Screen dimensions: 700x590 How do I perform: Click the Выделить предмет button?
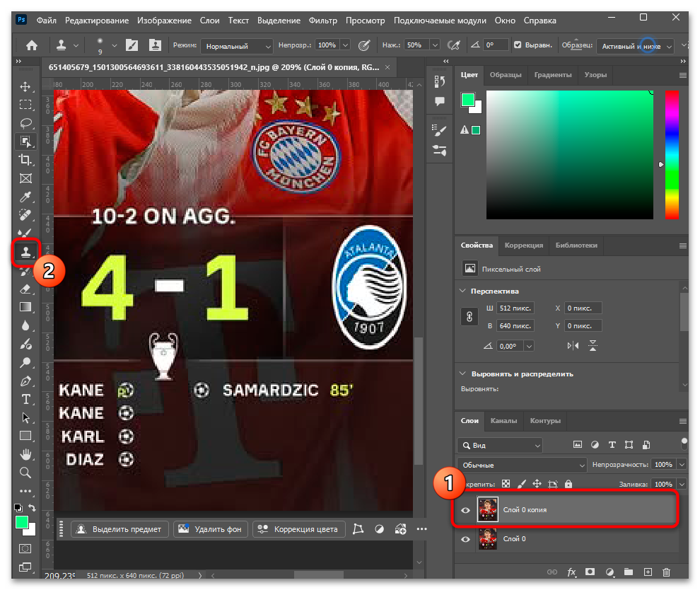119,529
